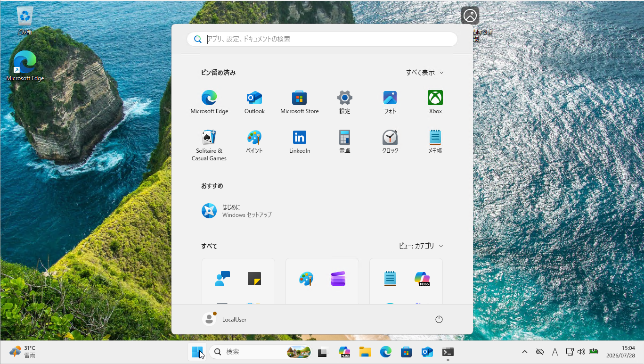Launch the 電卓 calculator app

[345, 142]
